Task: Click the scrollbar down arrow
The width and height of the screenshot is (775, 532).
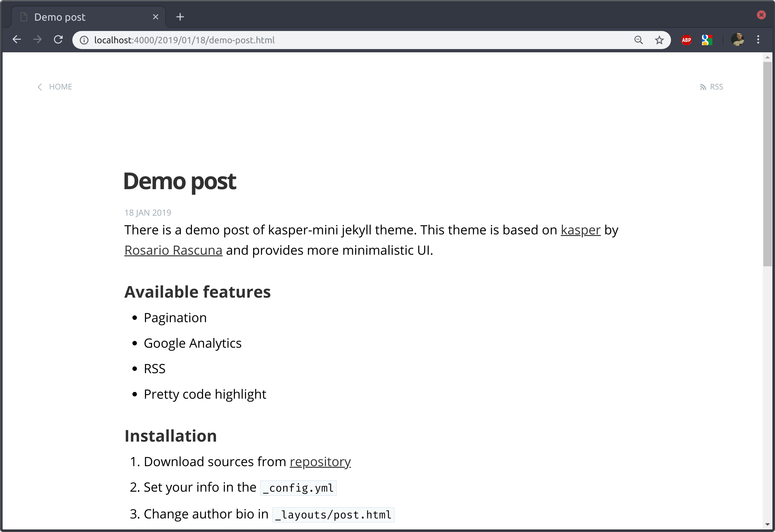Action: (767, 525)
